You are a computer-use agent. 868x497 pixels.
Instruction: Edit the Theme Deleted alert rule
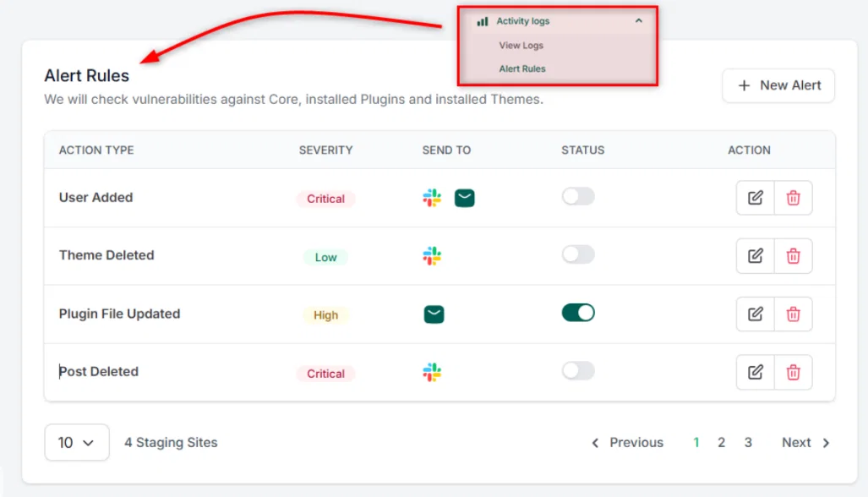(x=755, y=256)
